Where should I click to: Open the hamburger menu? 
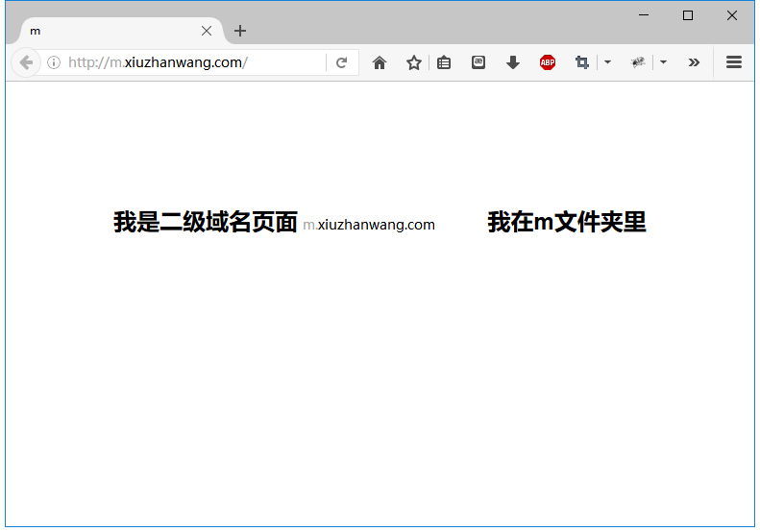(x=734, y=62)
